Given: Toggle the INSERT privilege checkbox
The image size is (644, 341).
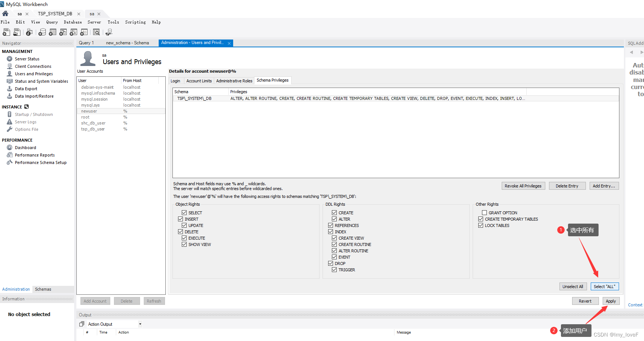Looking at the screenshot, I should tap(180, 219).
